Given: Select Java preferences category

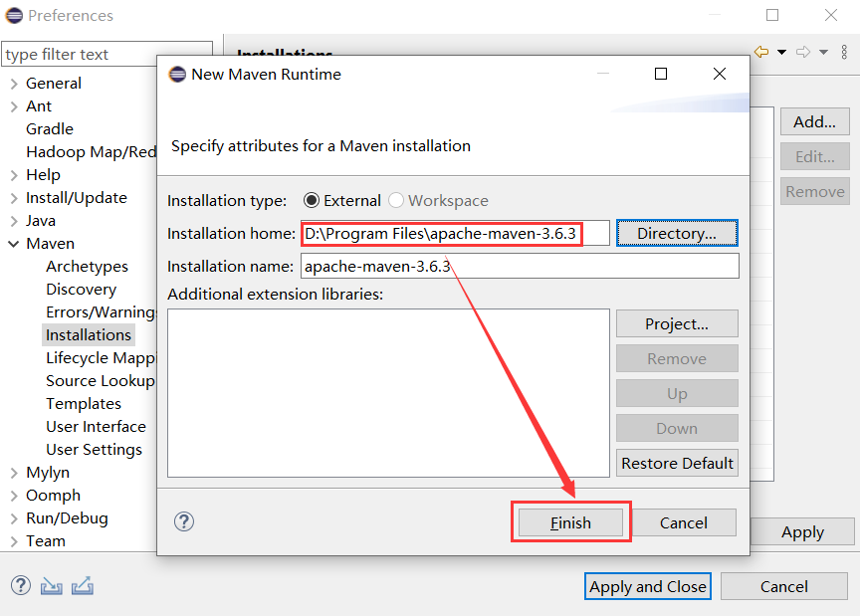Looking at the screenshot, I should pyautogui.click(x=41, y=221).
